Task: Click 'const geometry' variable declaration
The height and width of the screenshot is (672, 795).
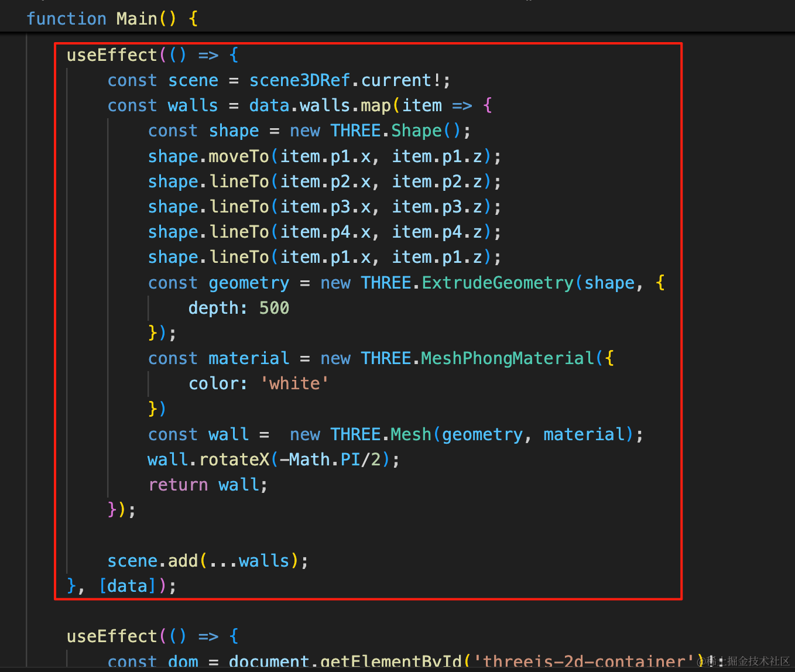Action: tap(219, 283)
